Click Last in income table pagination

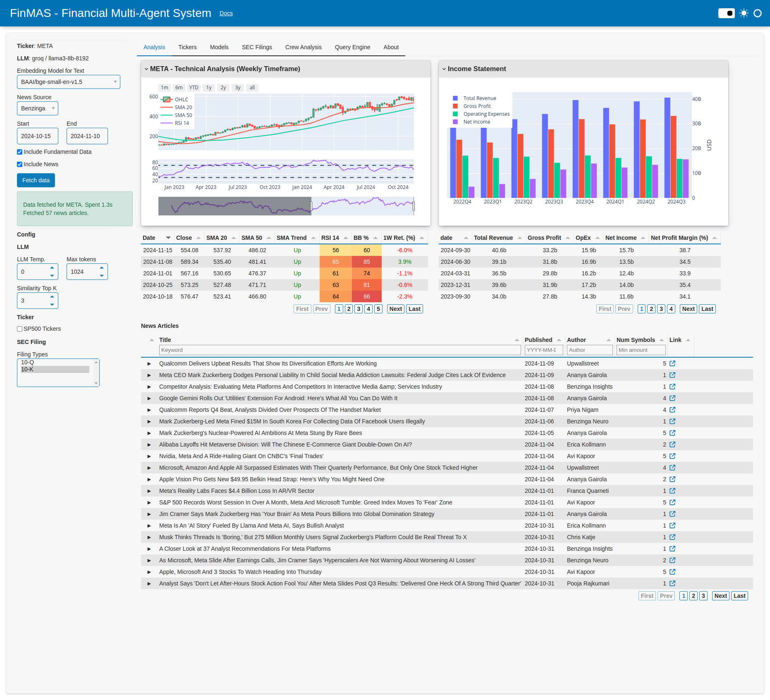pos(707,309)
